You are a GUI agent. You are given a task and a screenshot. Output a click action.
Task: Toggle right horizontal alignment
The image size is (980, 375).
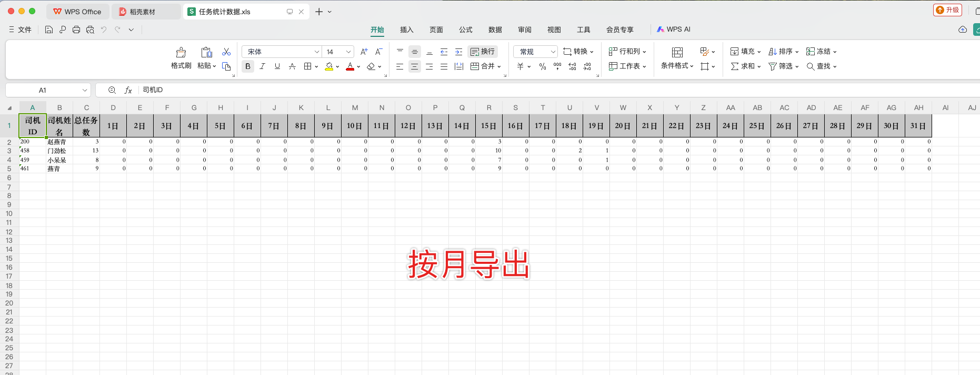(x=429, y=66)
